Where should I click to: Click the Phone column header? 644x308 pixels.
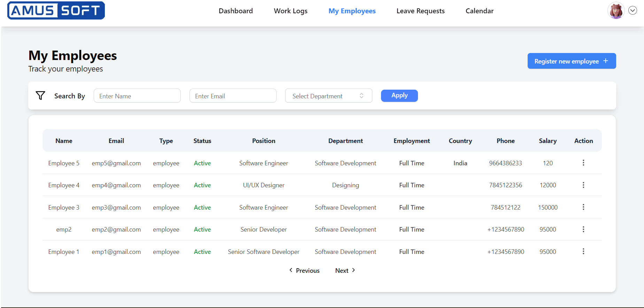506,141
